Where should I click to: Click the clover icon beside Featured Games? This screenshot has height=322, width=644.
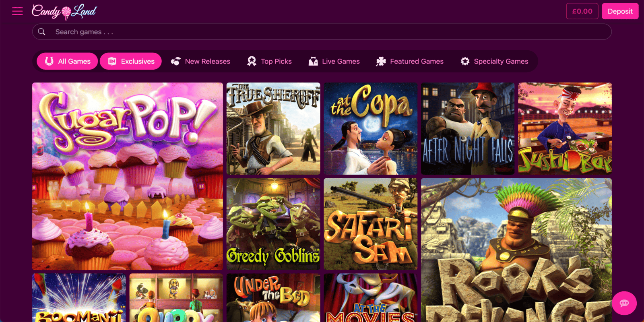tap(381, 61)
